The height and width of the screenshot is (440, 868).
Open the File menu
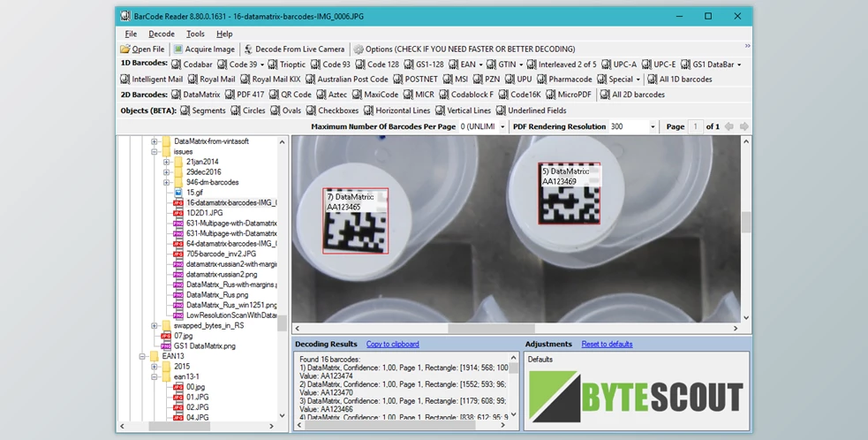(131, 34)
